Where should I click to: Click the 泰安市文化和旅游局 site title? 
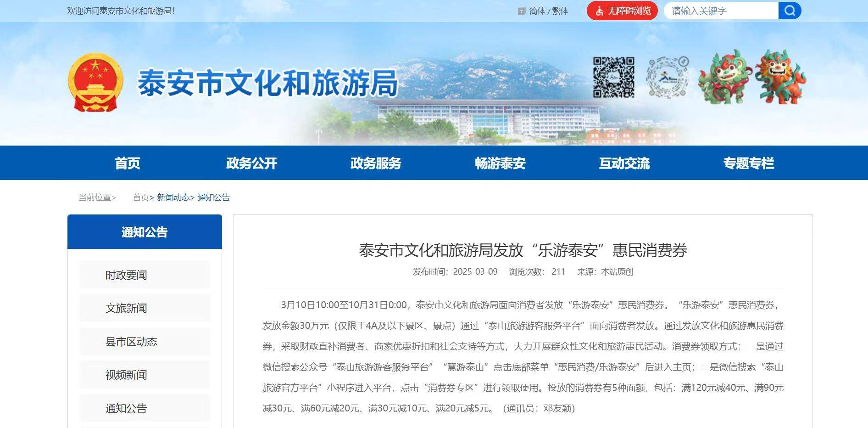(267, 83)
